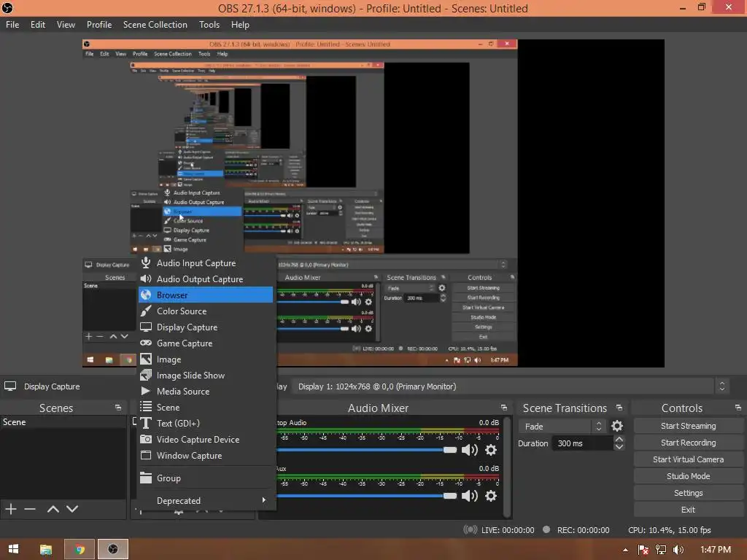Image resolution: width=747 pixels, height=560 pixels.
Task: Enable Studio Mode
Action: (689, 475)
